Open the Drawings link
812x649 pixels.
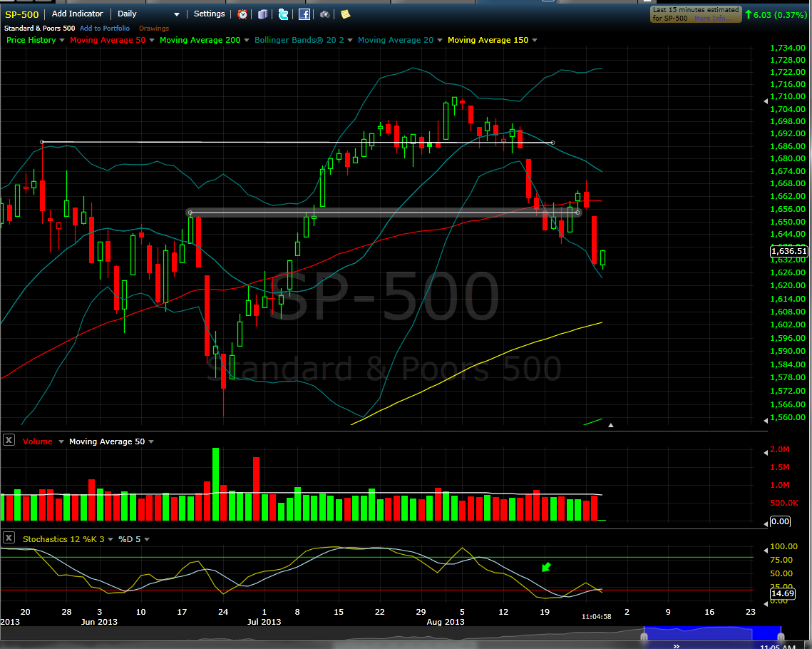[154, 29]
